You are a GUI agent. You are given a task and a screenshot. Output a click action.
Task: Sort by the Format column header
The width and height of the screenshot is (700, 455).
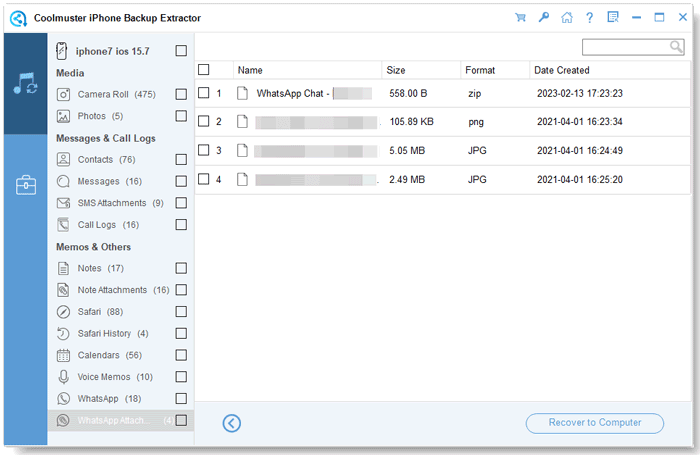click(x=480, y=70)
